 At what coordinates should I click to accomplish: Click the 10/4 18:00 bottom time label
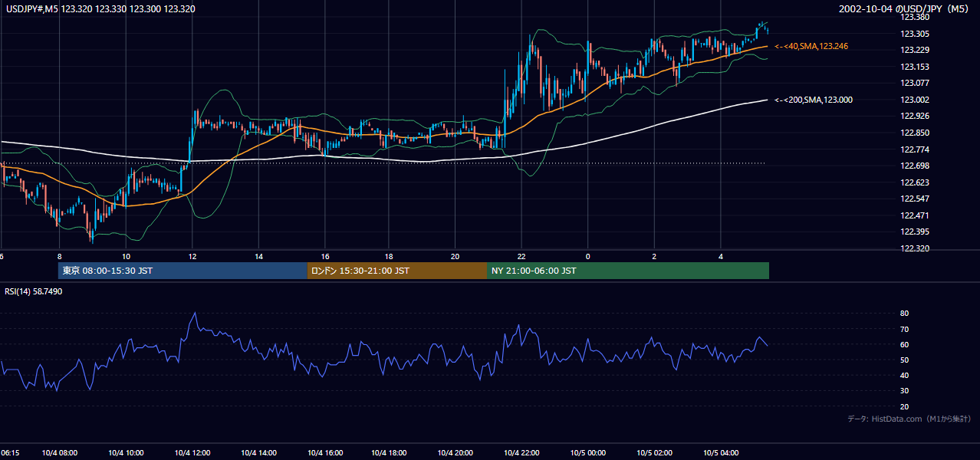tap(390, 453)
